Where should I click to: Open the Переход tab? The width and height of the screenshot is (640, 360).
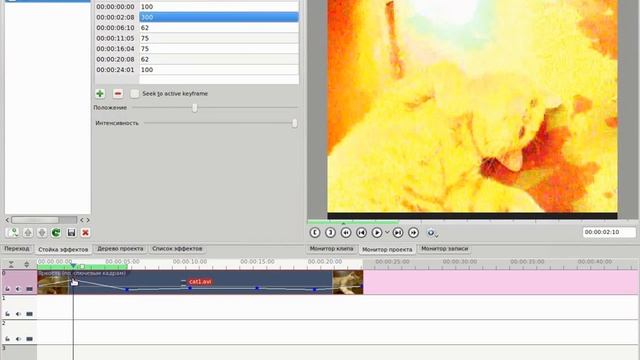[17, 249]
